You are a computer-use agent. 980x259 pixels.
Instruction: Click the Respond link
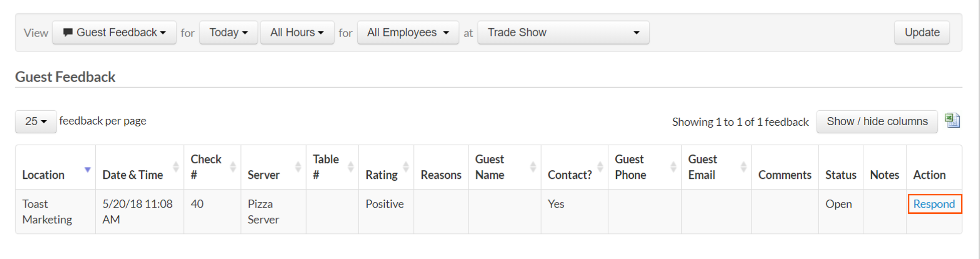tap(934, 204)
